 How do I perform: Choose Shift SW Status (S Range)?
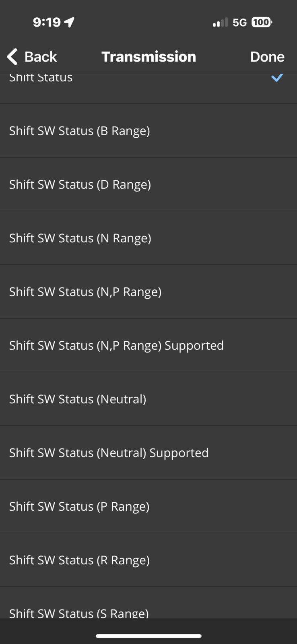pyautogui.click(x=148, y=603)
